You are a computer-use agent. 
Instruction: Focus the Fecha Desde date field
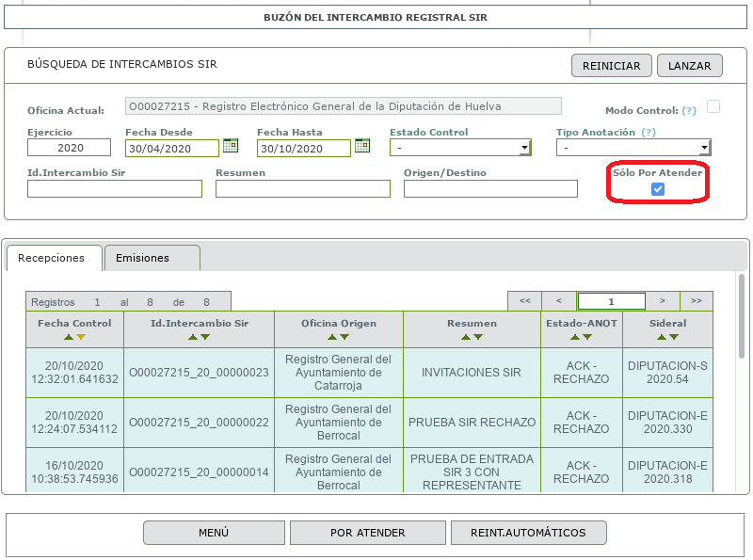pyautogui.click(x=172, y=149)
